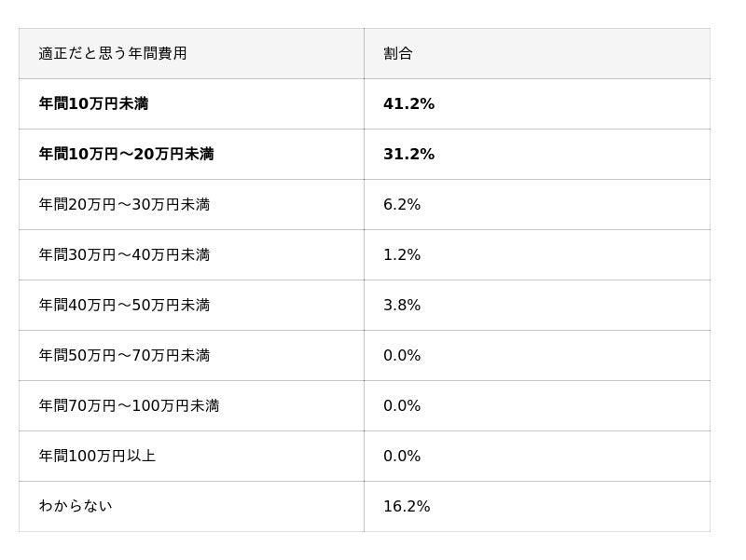The width and height of the screenshot is (746, 560).
Task: Select the 年間10万円未満 row label
Action: pos(93,104)
